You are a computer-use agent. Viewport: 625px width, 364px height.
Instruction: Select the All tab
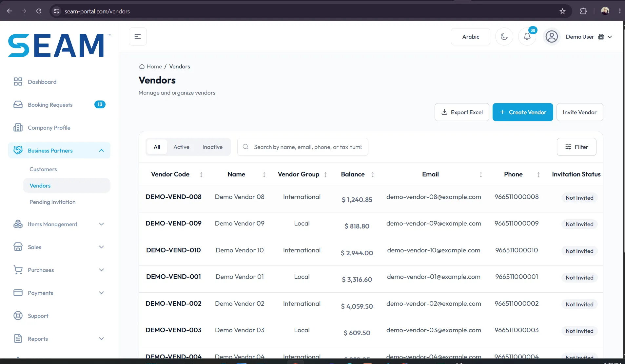[157, 147]
